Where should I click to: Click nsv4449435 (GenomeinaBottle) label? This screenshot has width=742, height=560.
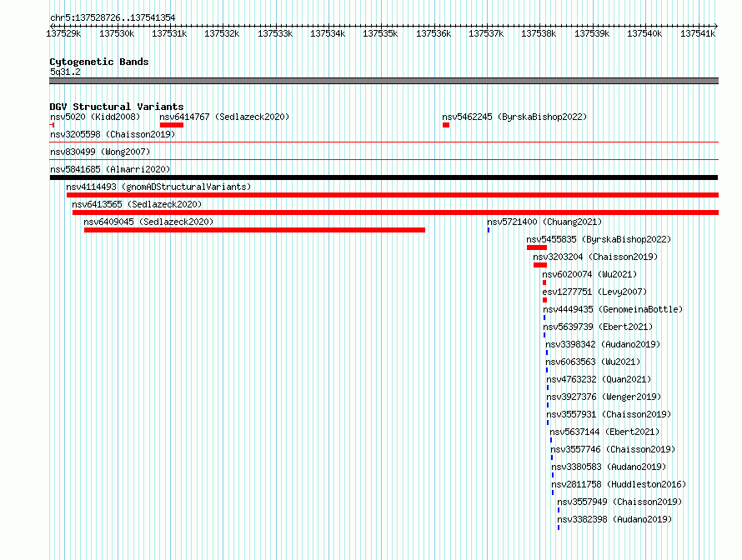pyautogui.click(x=613, y=309)
